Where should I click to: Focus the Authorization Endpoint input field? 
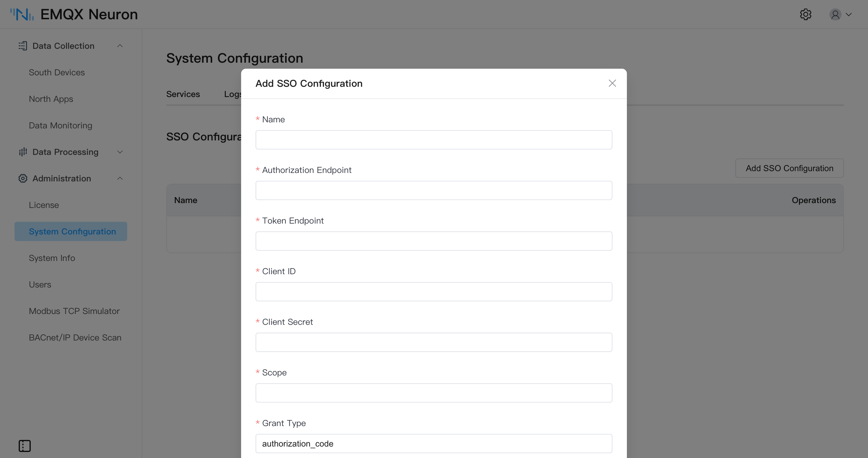pos(434,191)
